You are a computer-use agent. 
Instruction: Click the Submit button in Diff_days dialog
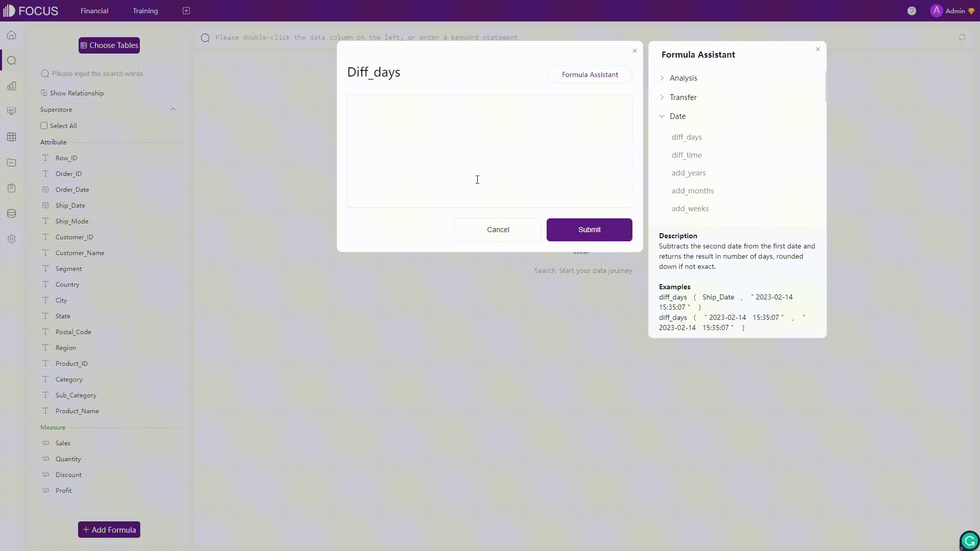point(590,230)
